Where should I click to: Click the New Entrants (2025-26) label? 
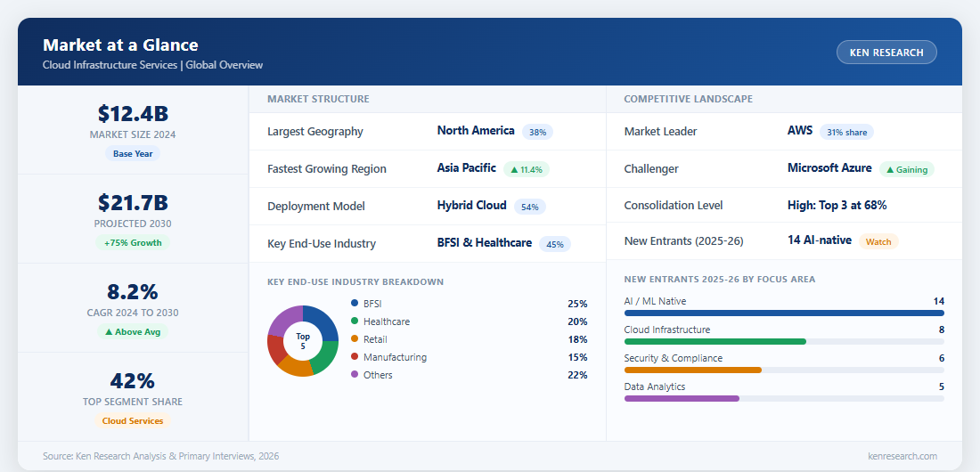683,240
